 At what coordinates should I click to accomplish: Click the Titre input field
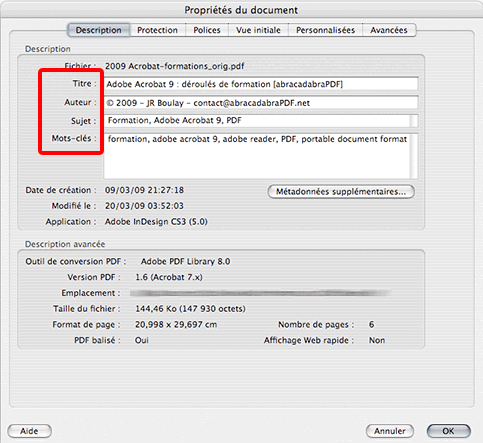click(261, 84)
